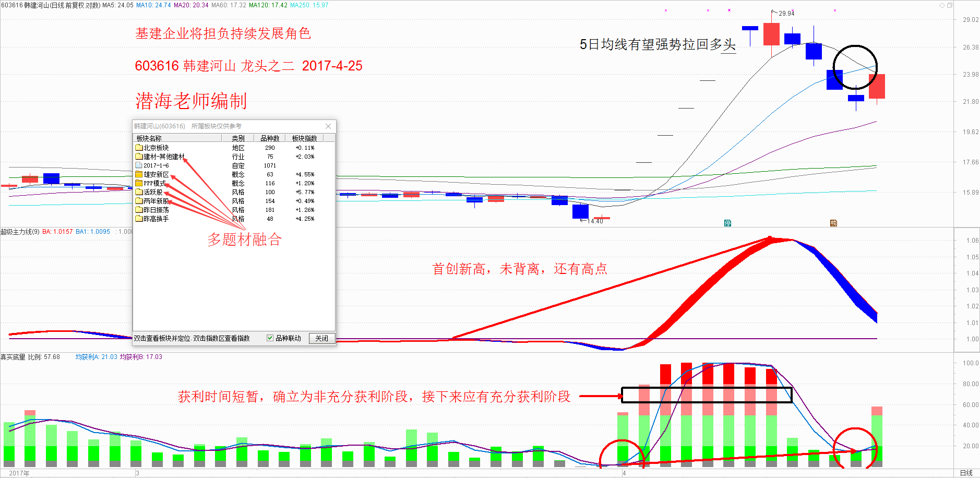The image size is (980, 478).
Task: Click the teal info marker below the chart
Action: tap(727, 223)
